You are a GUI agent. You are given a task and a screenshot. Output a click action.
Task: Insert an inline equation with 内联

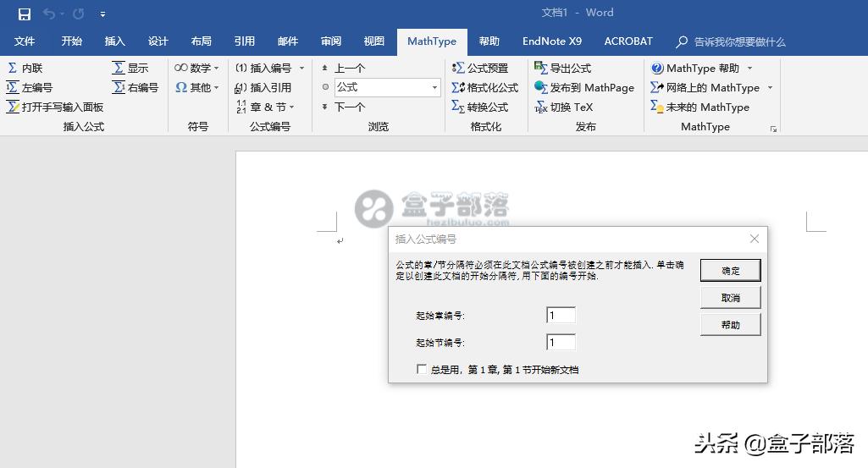point(25,68)
